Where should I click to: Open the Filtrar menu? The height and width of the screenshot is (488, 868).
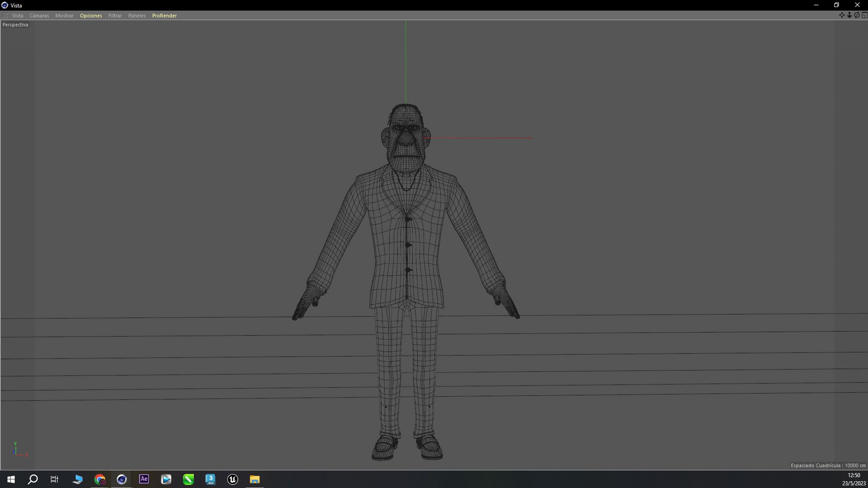[115, 15]
